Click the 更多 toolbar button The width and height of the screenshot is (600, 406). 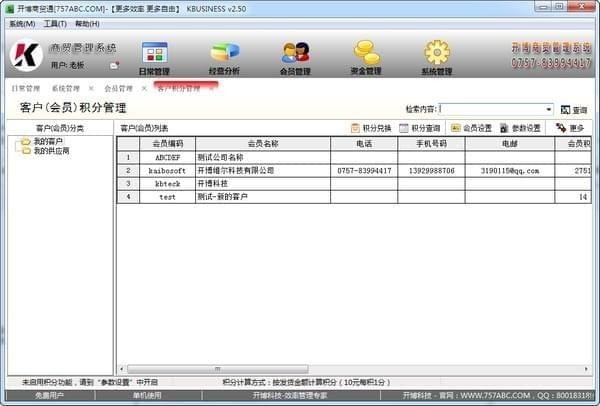coord(570,128)
